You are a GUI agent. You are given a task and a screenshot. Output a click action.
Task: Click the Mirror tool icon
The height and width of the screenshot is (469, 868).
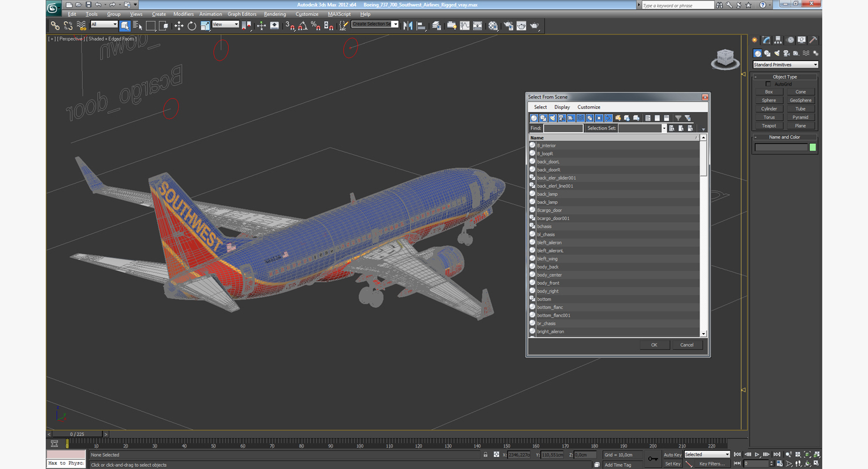click(408, 26)
